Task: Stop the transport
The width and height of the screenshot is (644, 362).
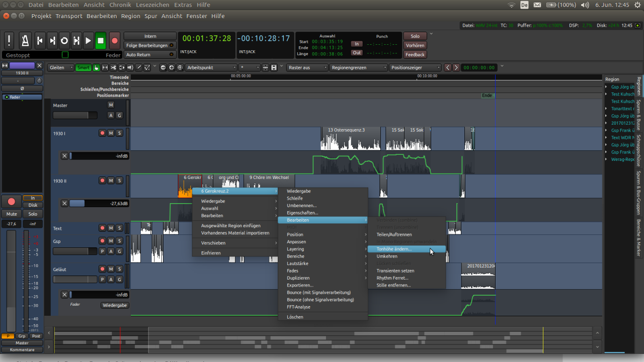Action: pyautogui.click(x=101, y=41)
